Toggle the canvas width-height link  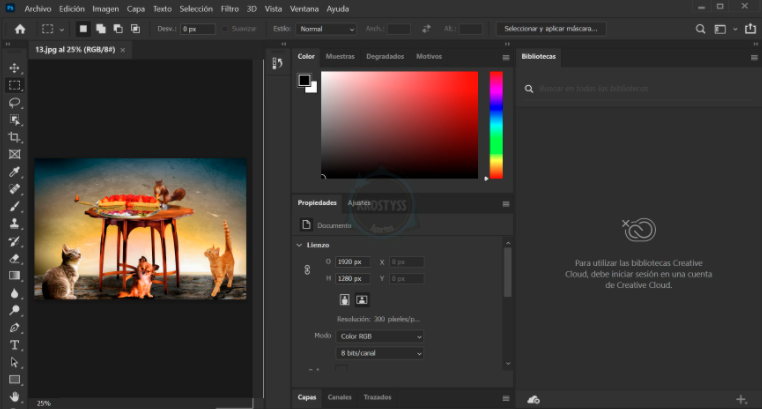pos(307,270)
